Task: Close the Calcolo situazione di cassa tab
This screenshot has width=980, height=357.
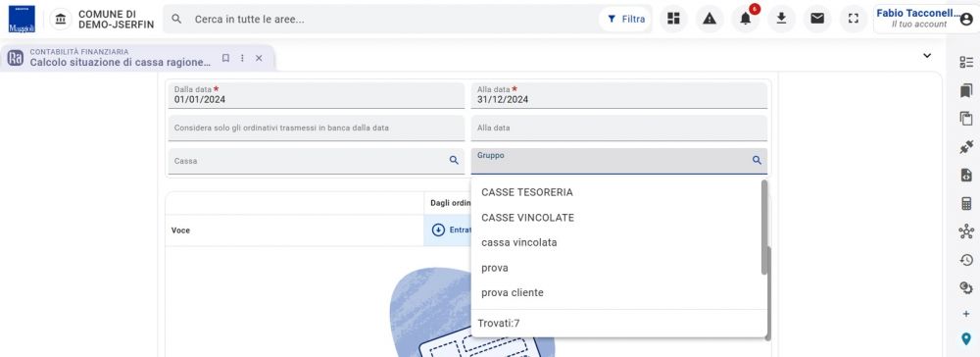Action: pos(259,58)
